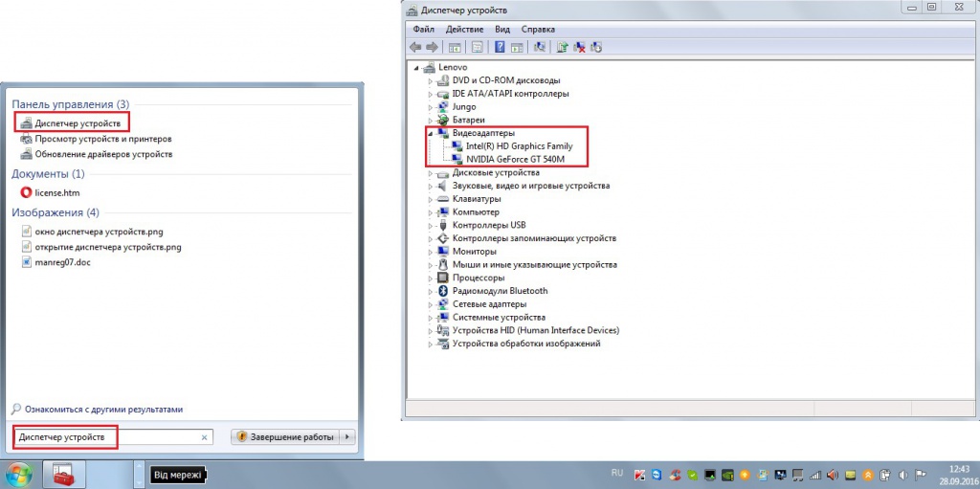The image size is (980, 489).
Task: Click Ознакомиться с другими результатами link
Action: click(103, 410)
